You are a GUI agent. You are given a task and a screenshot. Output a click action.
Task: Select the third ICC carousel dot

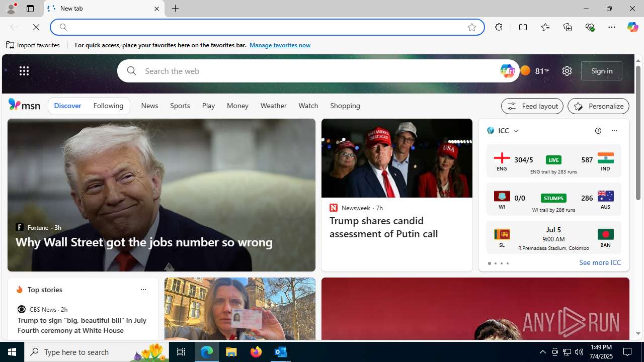(x=501, y=263)
